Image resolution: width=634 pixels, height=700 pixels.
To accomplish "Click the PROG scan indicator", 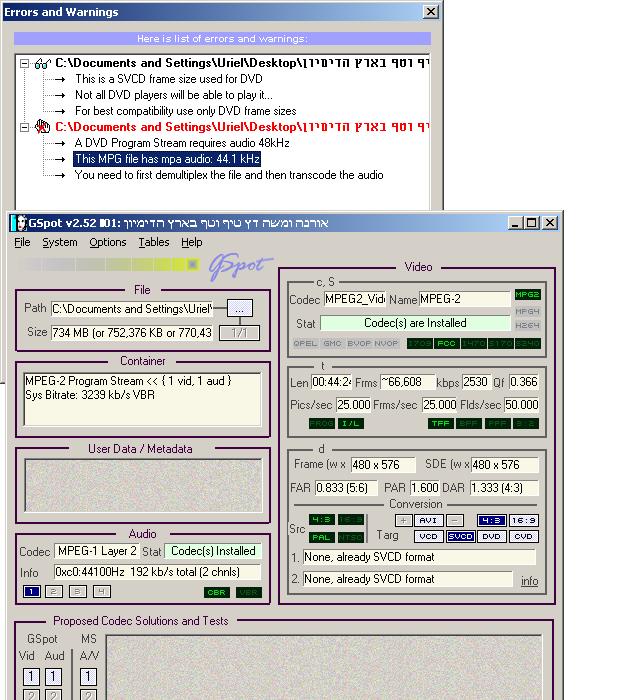I will [x=321, y=423].
